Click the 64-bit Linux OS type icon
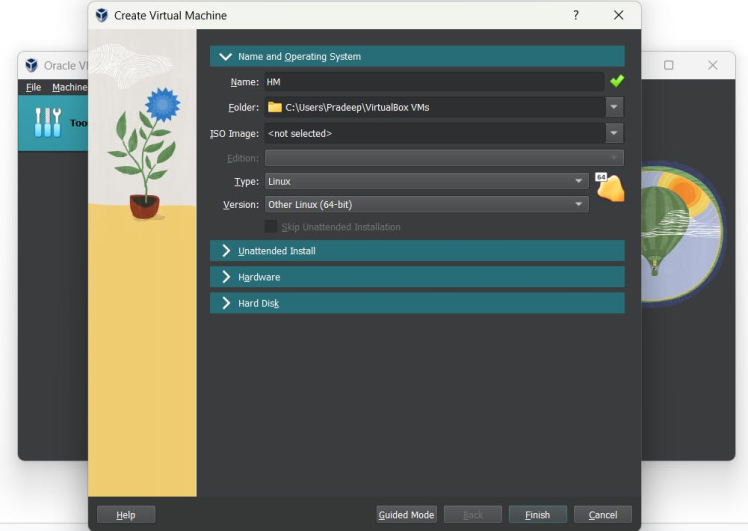Image resolution: width=748 pixels, height=531 pixels. point(610,187)
